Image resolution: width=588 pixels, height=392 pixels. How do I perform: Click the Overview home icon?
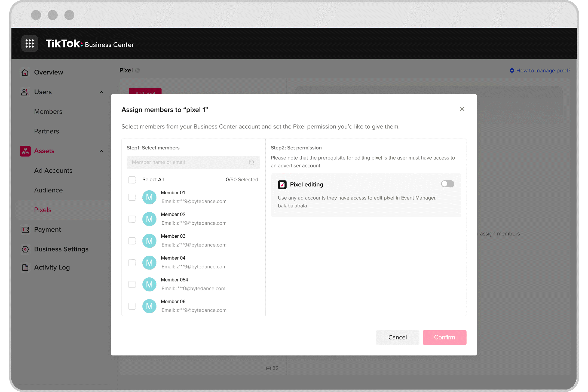pyautogui.click(x=25, y=72)
